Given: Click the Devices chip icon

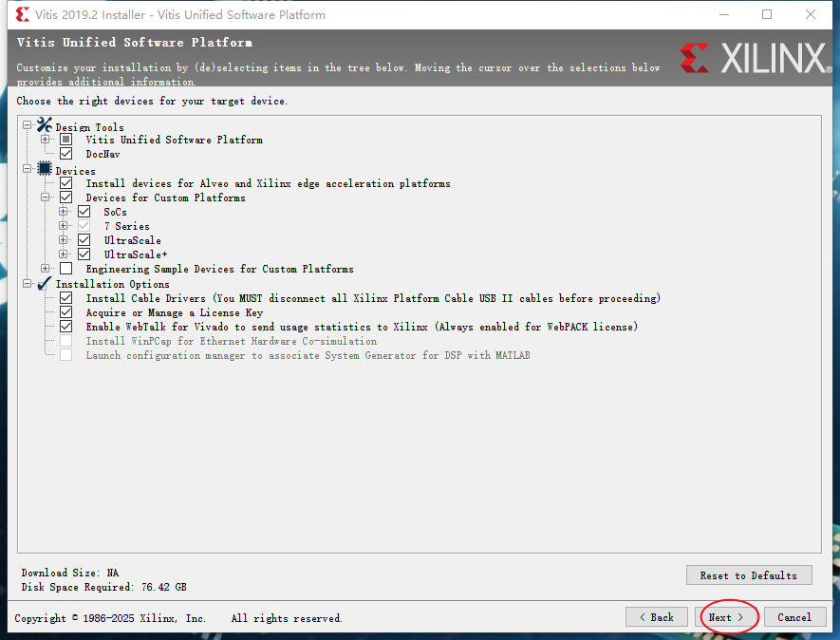Looking at the screenshot, I should coord(45,169).
